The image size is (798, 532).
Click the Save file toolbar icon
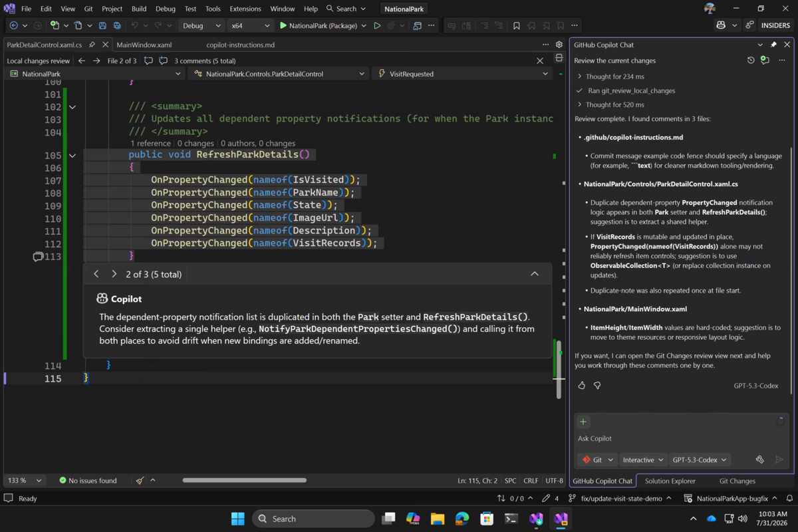[102, 25]
